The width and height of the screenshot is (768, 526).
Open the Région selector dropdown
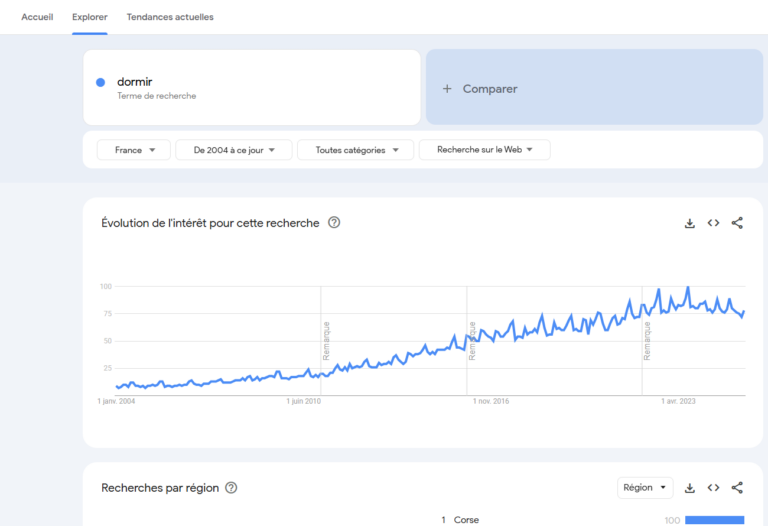[645, 488]
